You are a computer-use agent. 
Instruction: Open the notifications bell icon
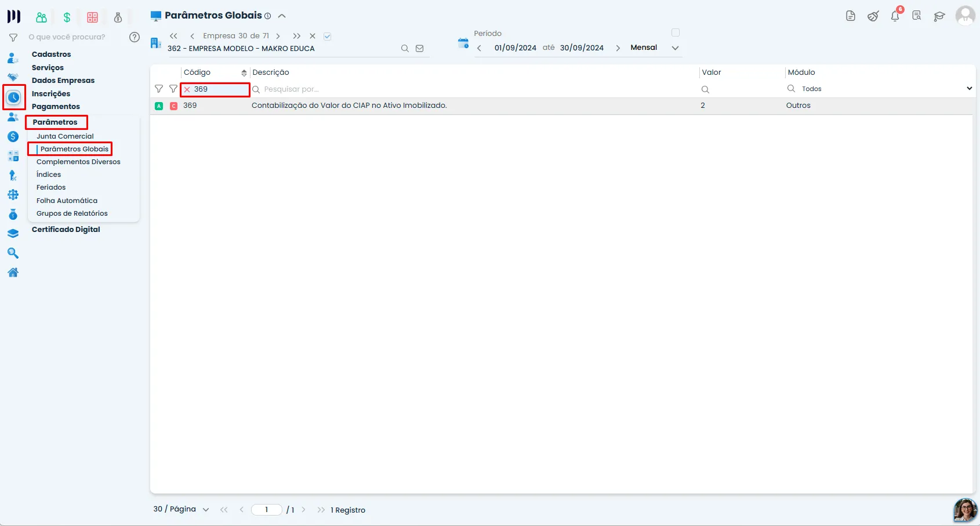pyautogui.click(x=895, y=16)
